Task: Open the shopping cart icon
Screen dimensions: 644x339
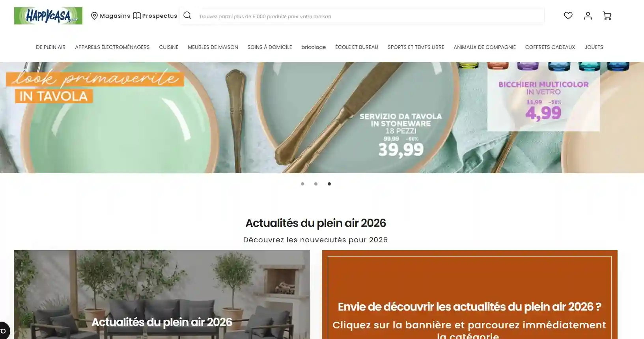Action: (x=607, y=16)
